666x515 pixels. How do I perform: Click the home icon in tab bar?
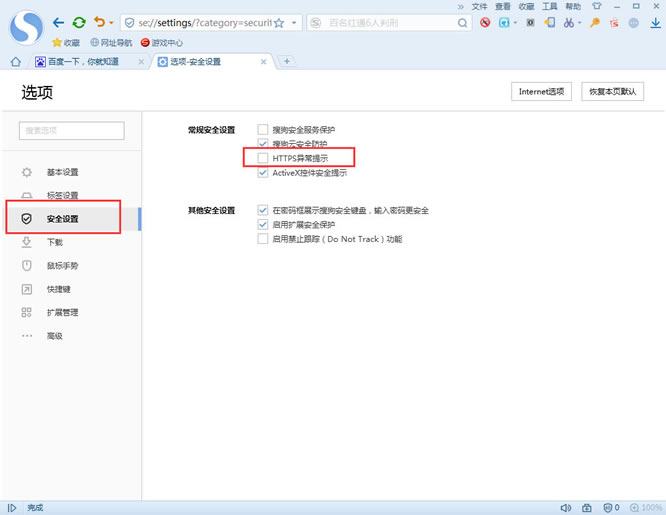pos(16,62)
